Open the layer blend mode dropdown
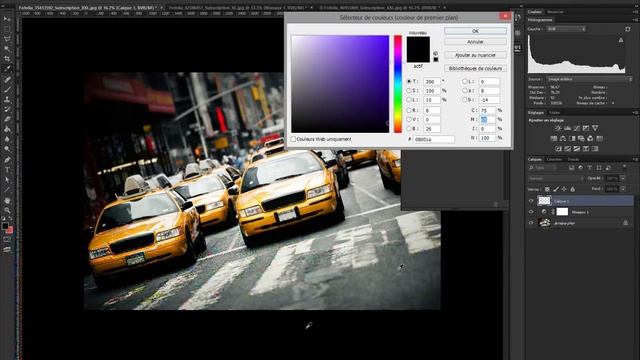Screen dimensions: 640x360 [x=556, y=178]
